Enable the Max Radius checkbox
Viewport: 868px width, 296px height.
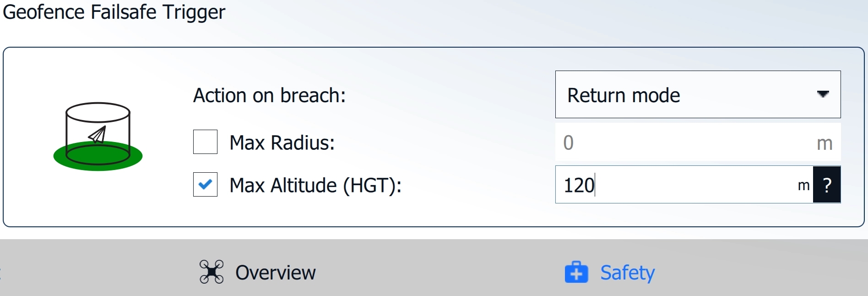205,142
